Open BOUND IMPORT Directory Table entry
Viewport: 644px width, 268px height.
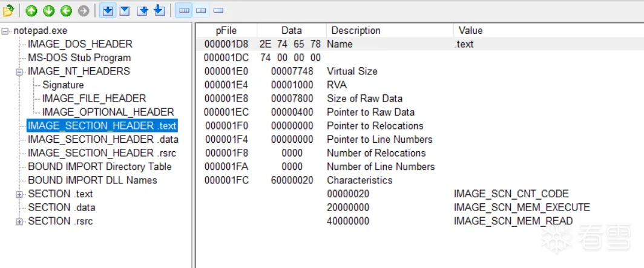pos(99,167)
